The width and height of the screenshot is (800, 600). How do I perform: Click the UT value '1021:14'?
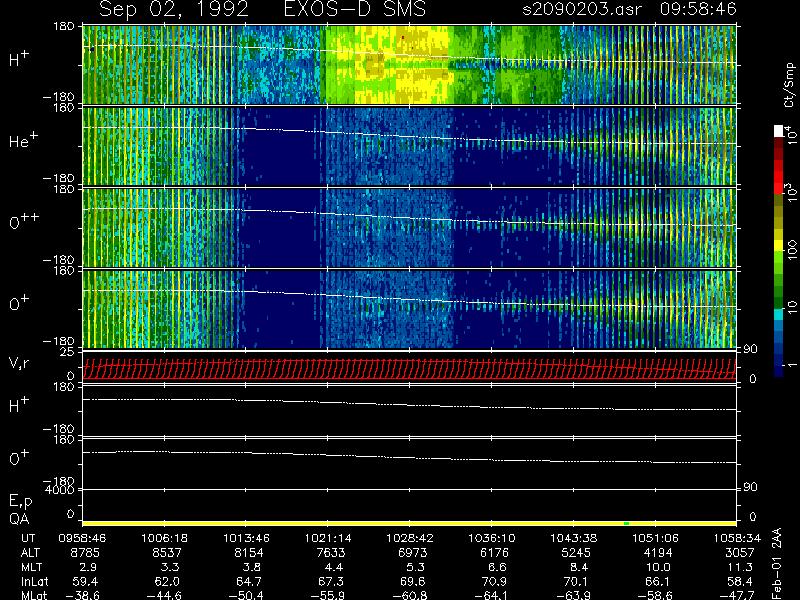click(328, 538)
